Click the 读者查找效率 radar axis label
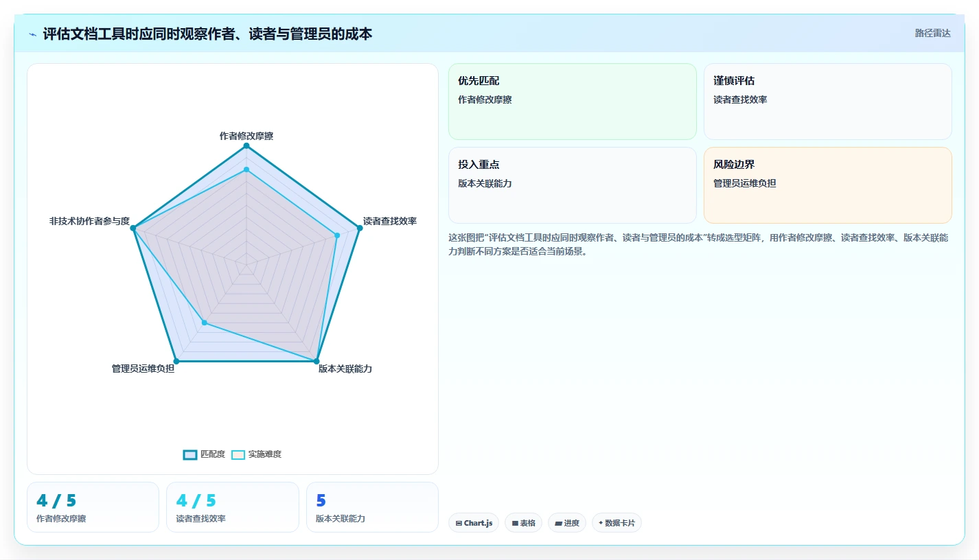979x560 pixels. (x=390, y=221)
